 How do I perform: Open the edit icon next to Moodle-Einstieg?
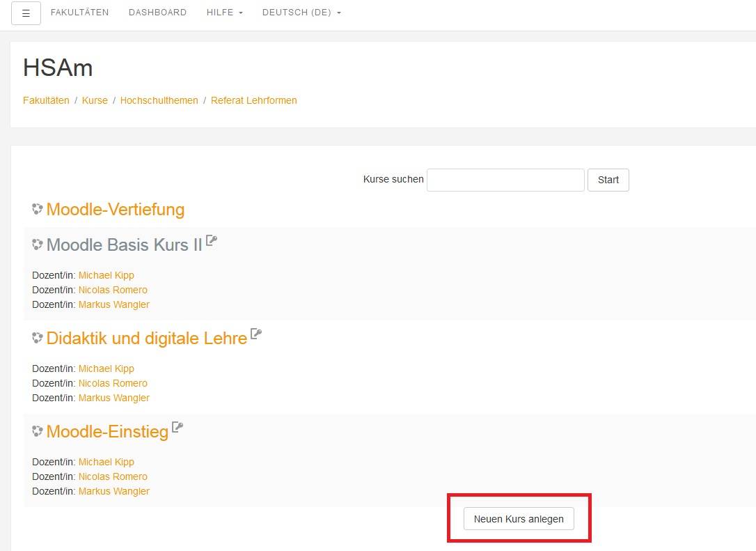177,426
